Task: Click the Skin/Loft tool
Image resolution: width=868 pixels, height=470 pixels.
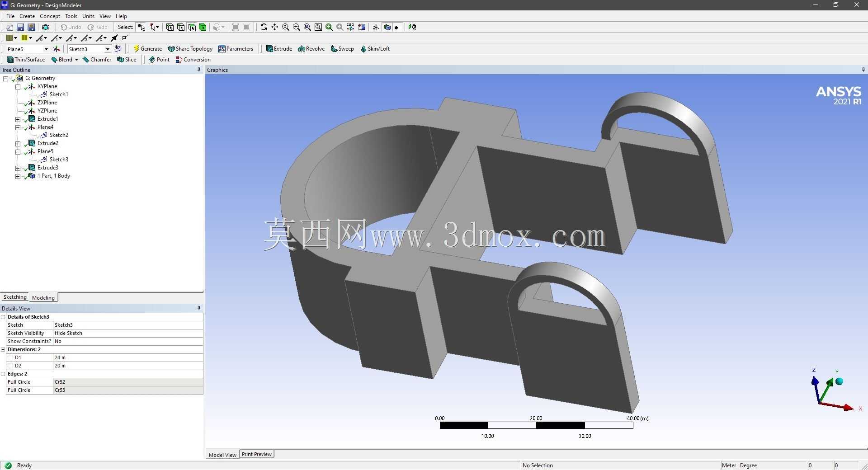Action: [375, 49]
